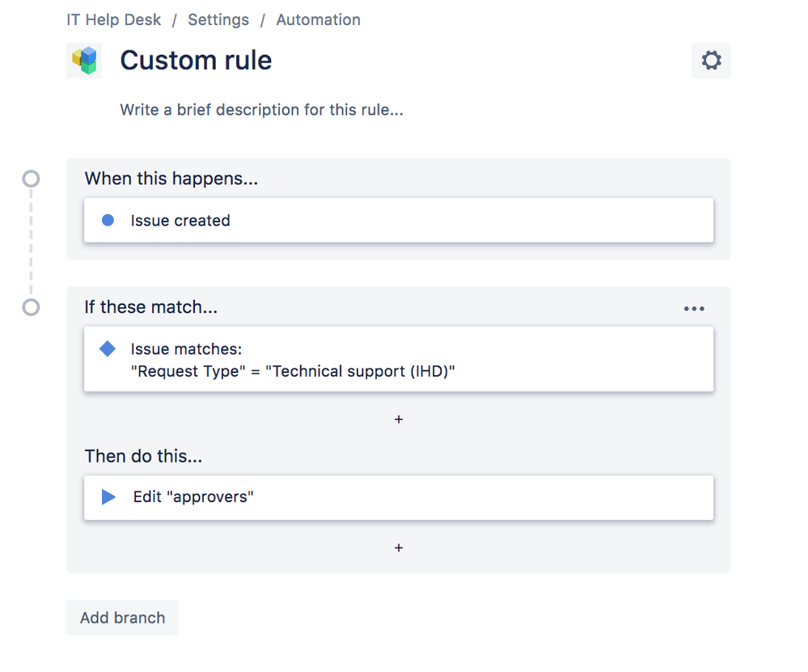808x672 pixels.
Task: Open the 'Issue created' trigger card
Action: point(399,220)
